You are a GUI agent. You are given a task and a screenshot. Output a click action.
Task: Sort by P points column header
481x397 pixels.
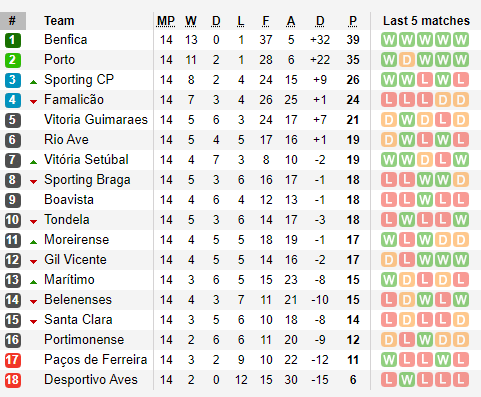coord(353,21)
